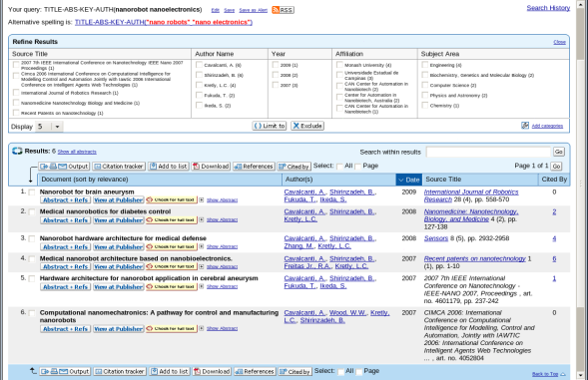Click author link Freitas Jr., R.A.
Screen dimensions: 588x380
[x=307, y=266]
